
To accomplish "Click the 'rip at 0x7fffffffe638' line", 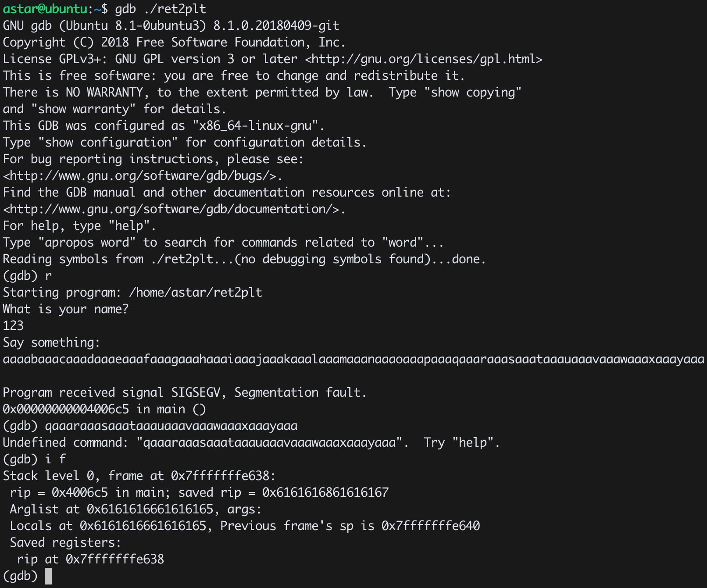I will (x=90, y=559).
